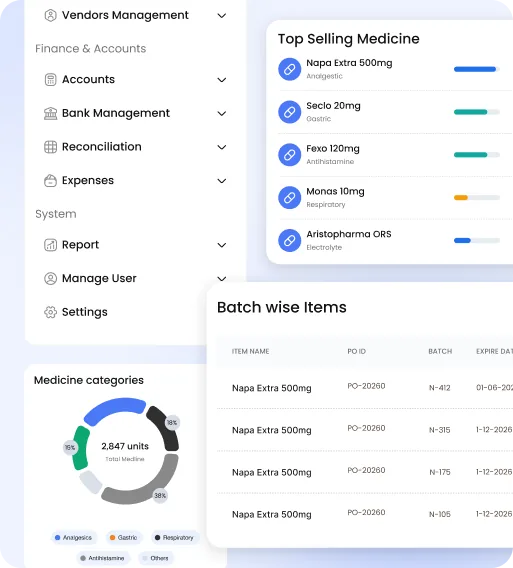Click the blue donut chart segment

coord(114,409)
